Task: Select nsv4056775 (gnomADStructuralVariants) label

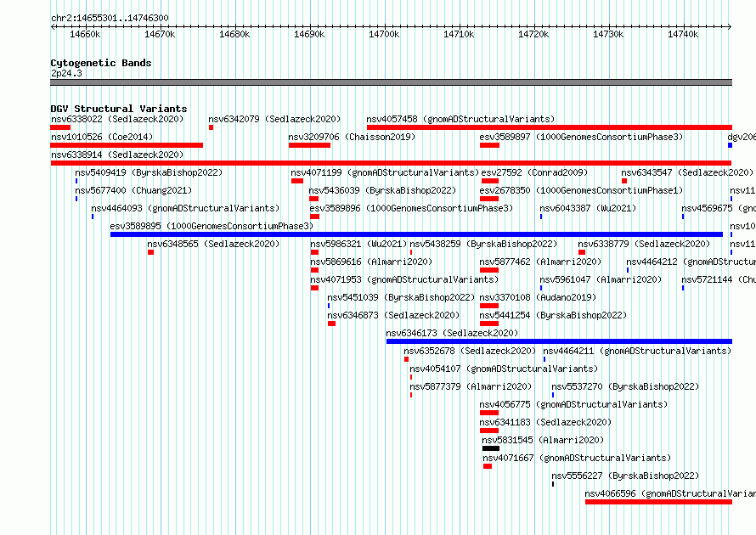Action: point(573,404)
